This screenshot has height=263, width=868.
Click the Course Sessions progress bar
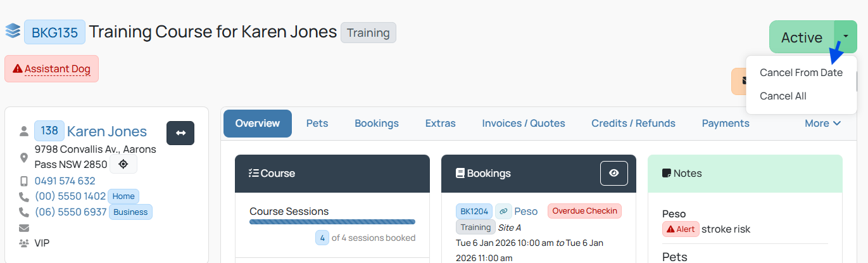332,222
